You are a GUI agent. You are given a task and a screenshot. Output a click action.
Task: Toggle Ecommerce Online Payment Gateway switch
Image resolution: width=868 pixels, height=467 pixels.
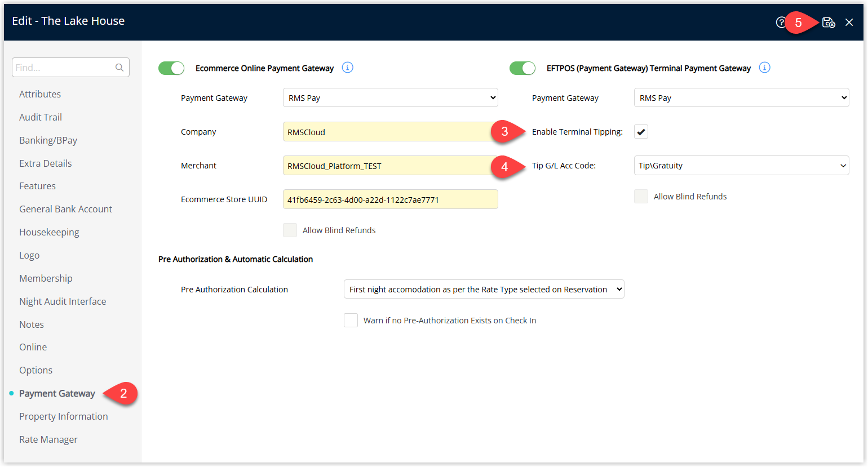[x=171, y=68]
